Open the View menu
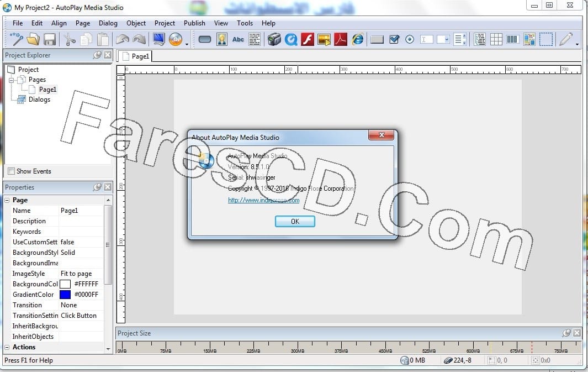The width and height of the screenshot is (588, 372). (221, 23)
